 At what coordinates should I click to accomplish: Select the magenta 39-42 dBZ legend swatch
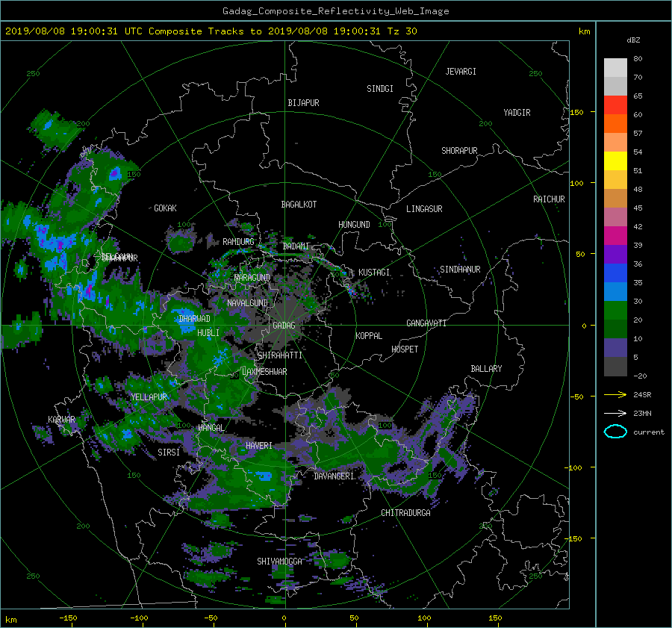615,236
